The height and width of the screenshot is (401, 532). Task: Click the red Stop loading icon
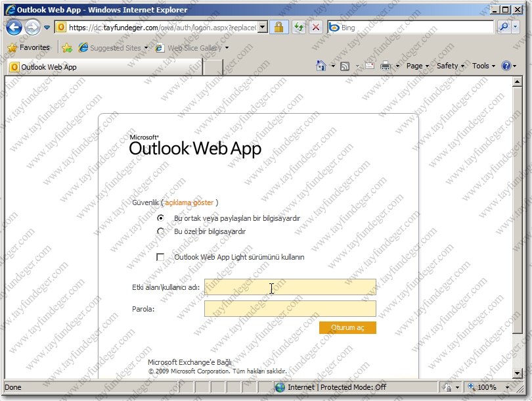[316, 28]
